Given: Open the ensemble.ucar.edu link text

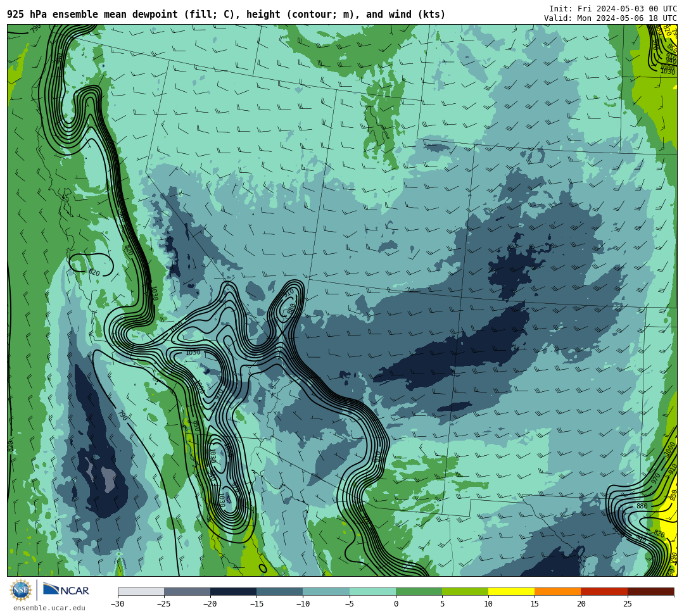Looking at the screenshot, I should [x=49, y=608].
